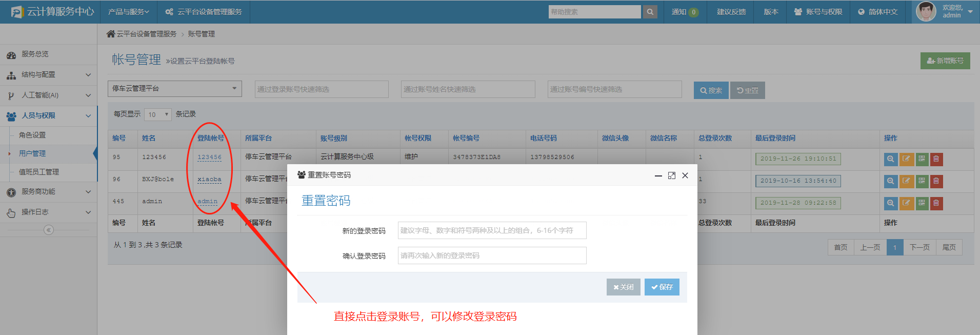
Task: Edit the account in row 445
Action: pos(906,203)
